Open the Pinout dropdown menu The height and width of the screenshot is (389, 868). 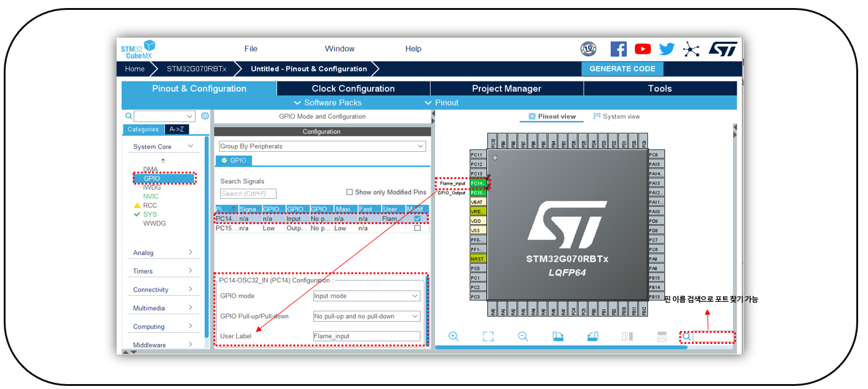point(442,102)
